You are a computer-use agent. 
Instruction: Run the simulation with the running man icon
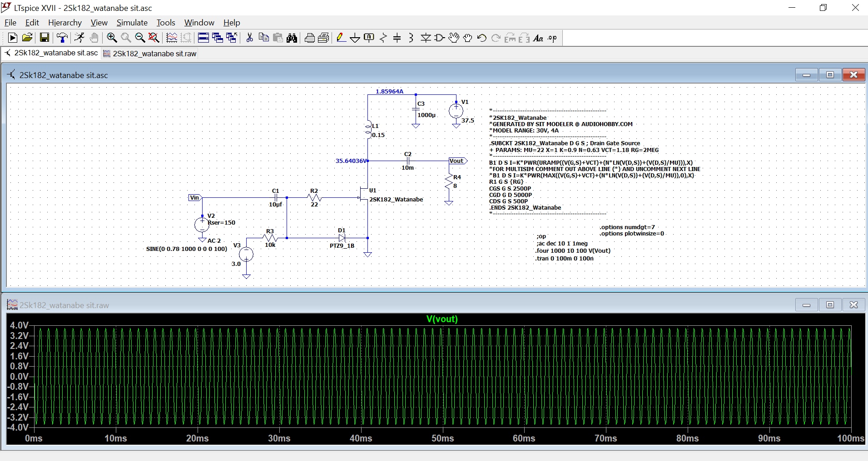[x=79, y=38]
